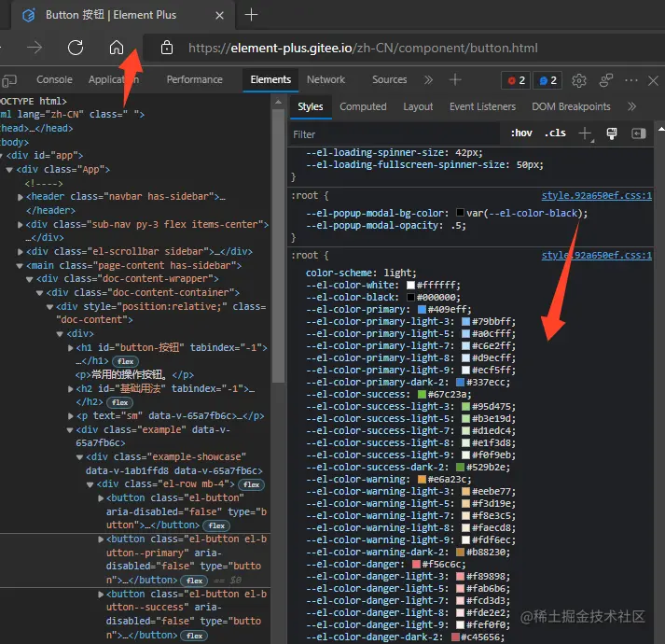Viewport: 665px width, 644px height.
Task: Click the --el-color-danger #f56c6c swatch
Action: [x=416, y=564]
